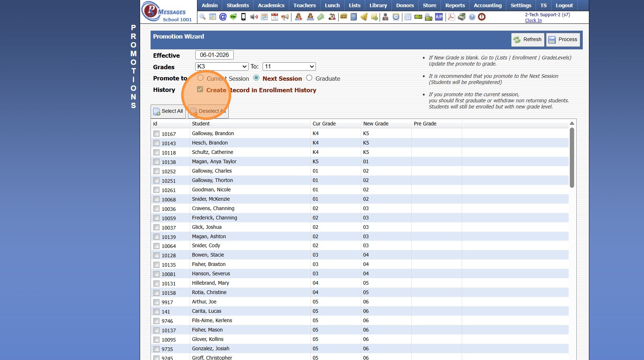644x360 pixels.
Task: Toggle Create Record in Enrollment History checkbox
Action: point(200,90)
